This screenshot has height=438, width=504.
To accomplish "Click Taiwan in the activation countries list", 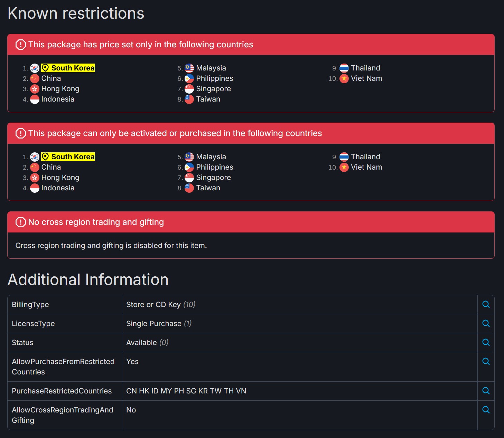I will [x=208, y=188].
